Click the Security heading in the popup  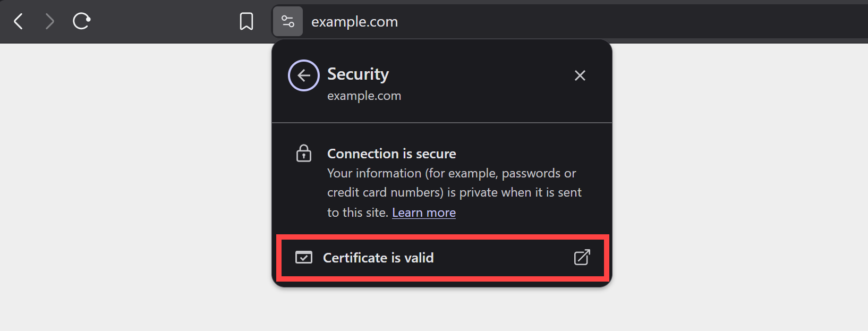click(358, 74)
